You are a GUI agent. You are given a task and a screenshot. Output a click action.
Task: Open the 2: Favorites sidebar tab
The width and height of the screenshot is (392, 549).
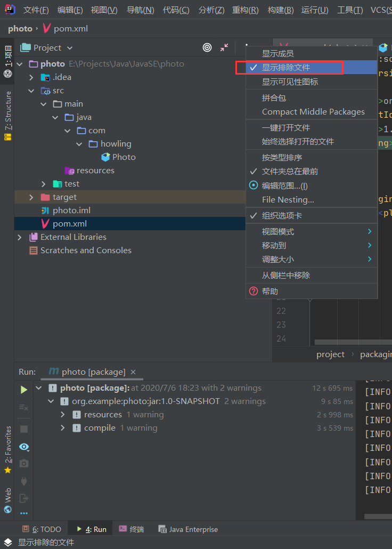point(7,450)
